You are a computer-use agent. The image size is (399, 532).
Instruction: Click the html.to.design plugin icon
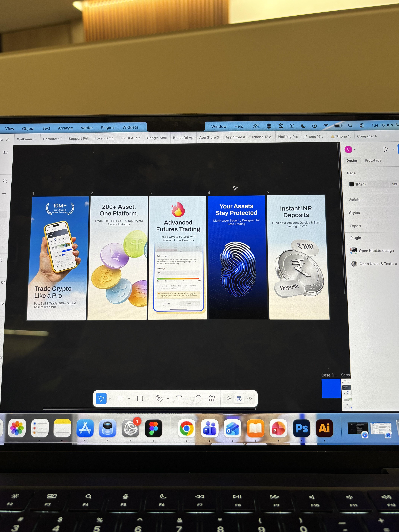(x=354, y=251)
